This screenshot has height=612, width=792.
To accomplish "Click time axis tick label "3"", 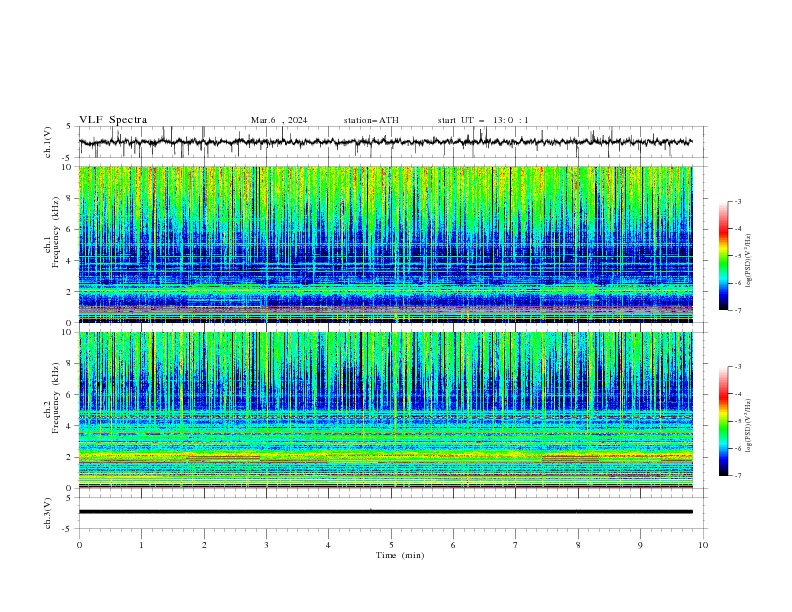I will pyautogui.click(x=266, y=545).
